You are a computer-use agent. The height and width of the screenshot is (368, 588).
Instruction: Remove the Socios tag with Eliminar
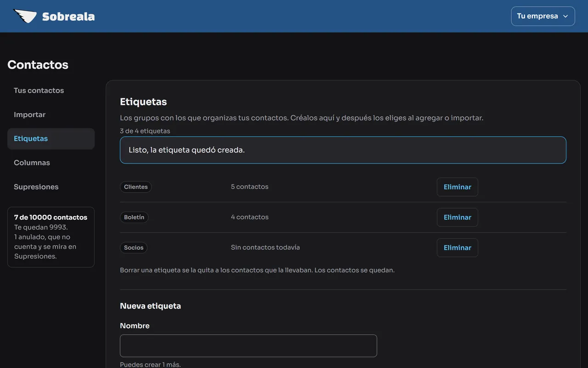[458, 247]
